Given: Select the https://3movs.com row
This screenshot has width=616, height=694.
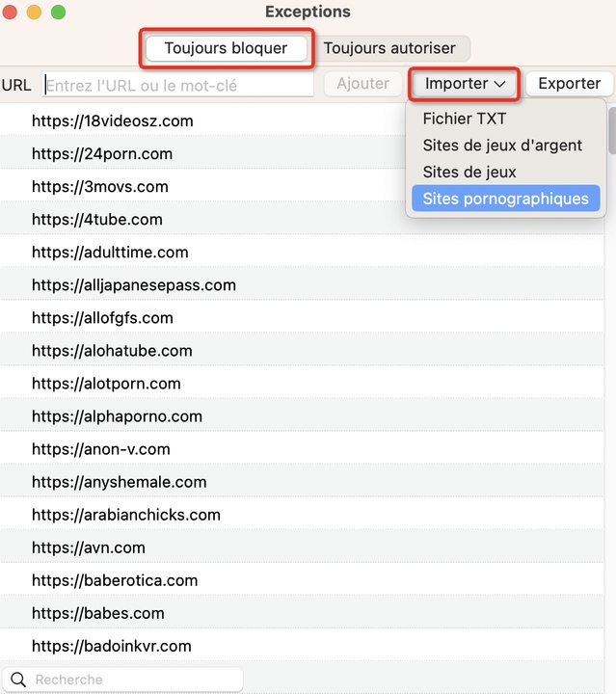Looking at the screenshot, I should [303, 186].
